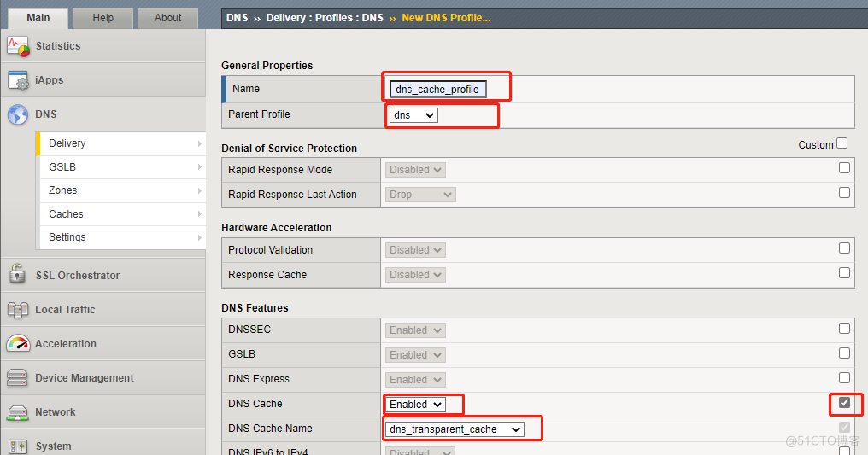Click the Device Management icon

[x=18, y=377]
